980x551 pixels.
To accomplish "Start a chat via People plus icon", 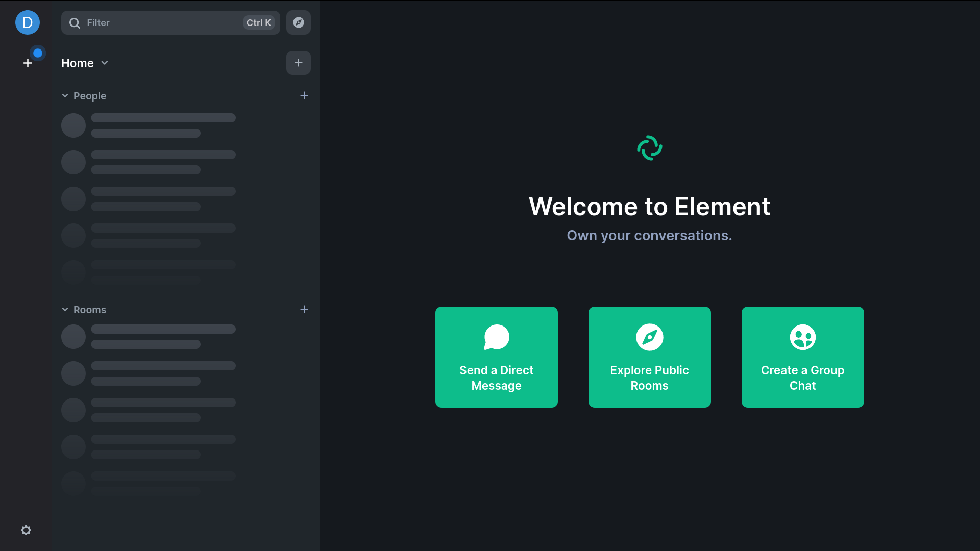I will pyautogui.click(x=304, y=95).
